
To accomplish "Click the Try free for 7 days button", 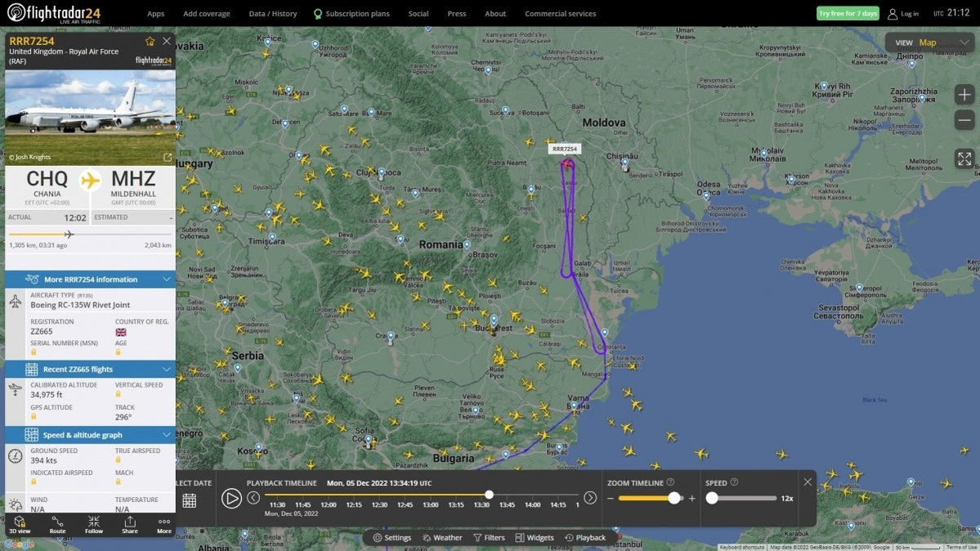I will pos(848,14).
